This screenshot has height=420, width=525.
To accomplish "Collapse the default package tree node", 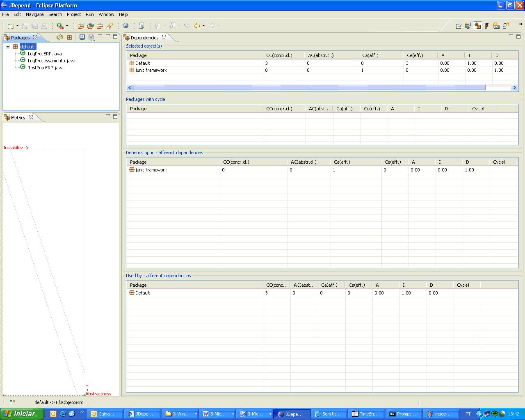I will pos(7,47).
